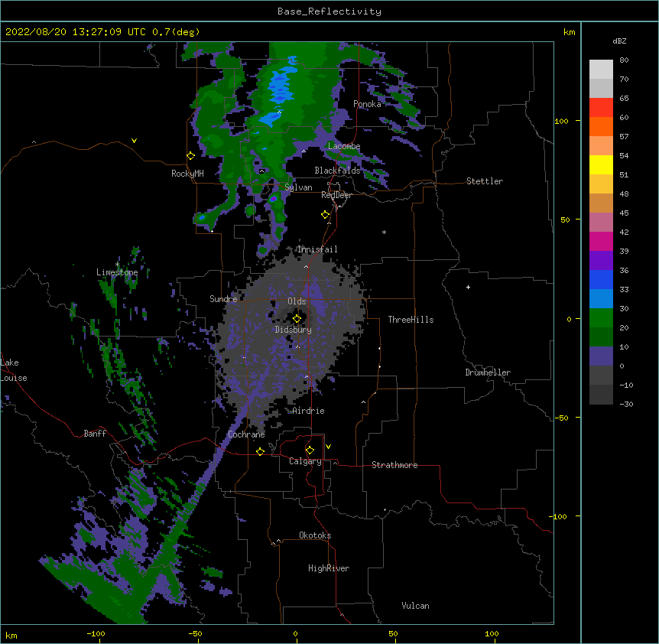Click the HighRiver label
This screenshot has height=644, width=659.
(329, 568)
